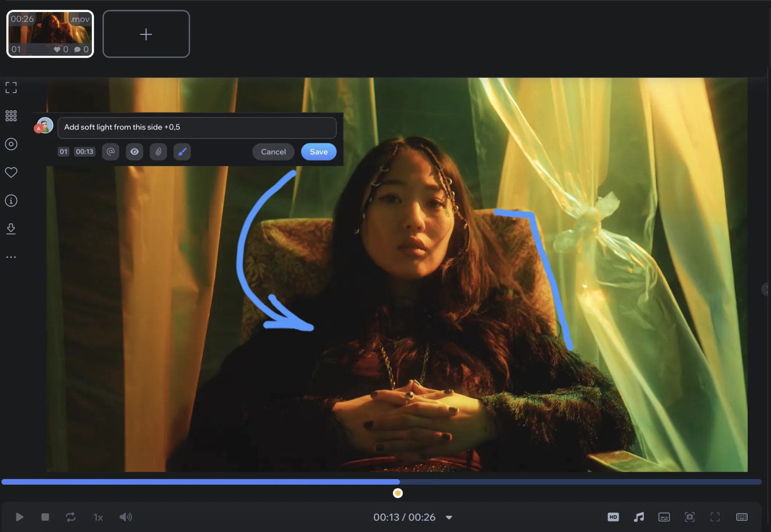
Task: Open playback speed 1x selector
Action: click(x=98, y=517)
